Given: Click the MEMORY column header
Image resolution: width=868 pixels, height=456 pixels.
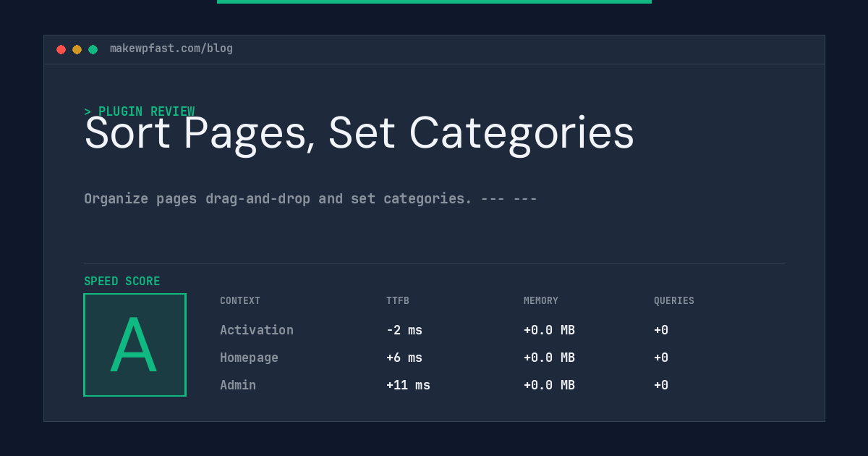Looking at the screenshot, I should [x=541, y=301].
